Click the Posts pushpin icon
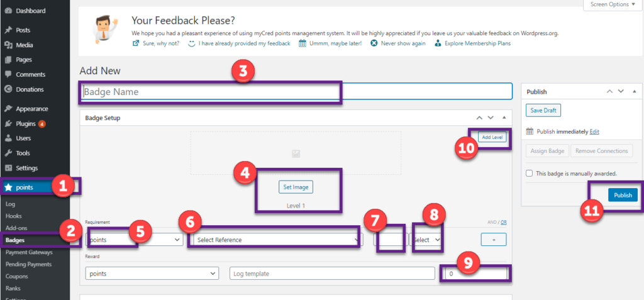 click(x=8, y=30)
